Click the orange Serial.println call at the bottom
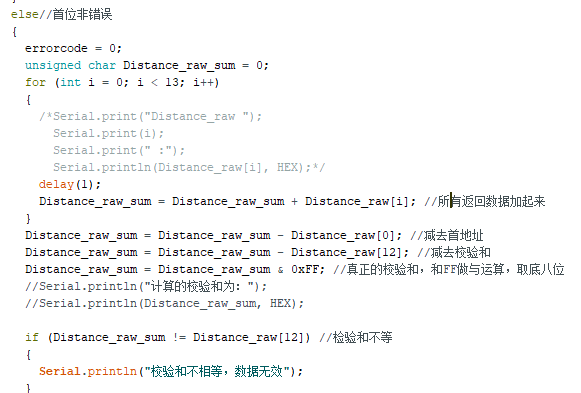The image size is (581, 393). click(88, 372)
